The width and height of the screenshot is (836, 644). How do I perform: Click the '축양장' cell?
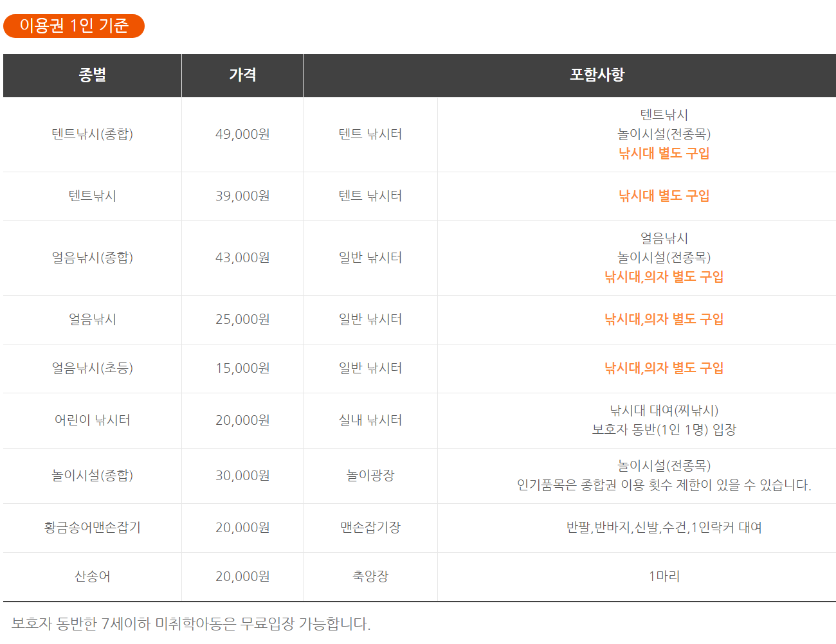pos(370,577)
